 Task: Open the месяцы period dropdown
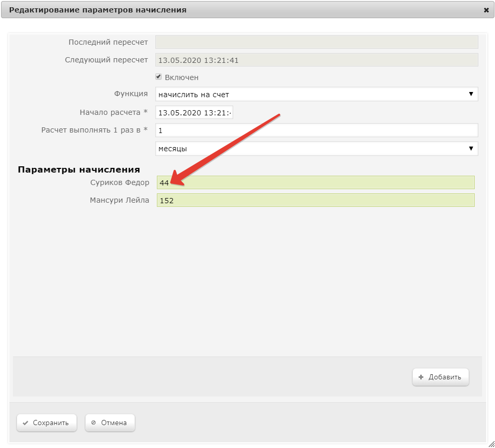pos(317,149)
